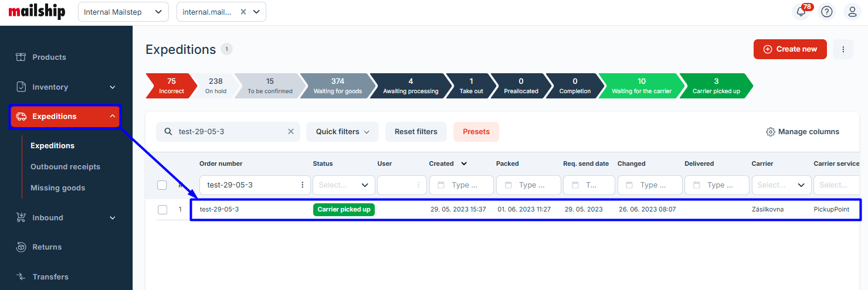Filter by the Incorrect status step
Image resolution: width=868 pixels, height=290 pixels.
point(170,86)
